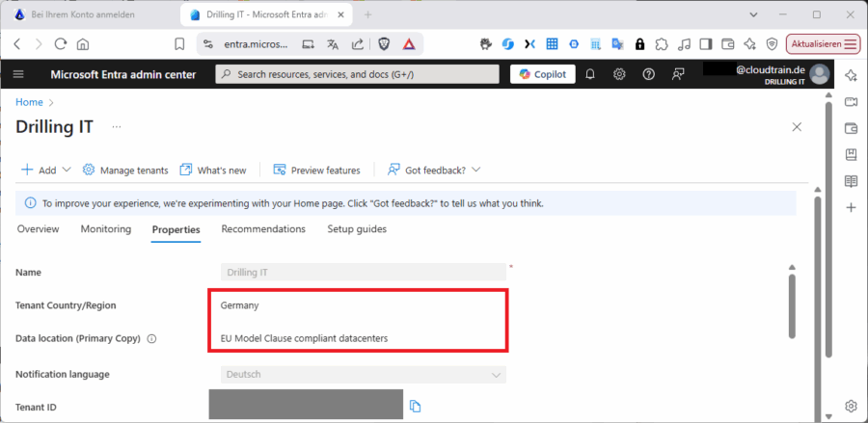Click the Home breadcrumb link
Viewport: 868px width, 423px height.
tap(29, 102)
